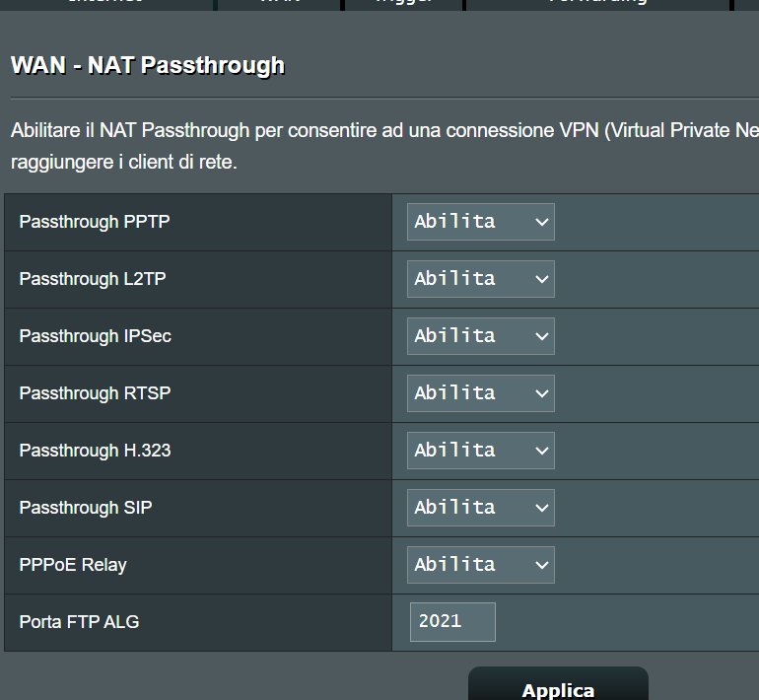Screen dimensions: 759x700
Task: Switch to the partially visible Forwarding tab
Action: tap(596, 4)
